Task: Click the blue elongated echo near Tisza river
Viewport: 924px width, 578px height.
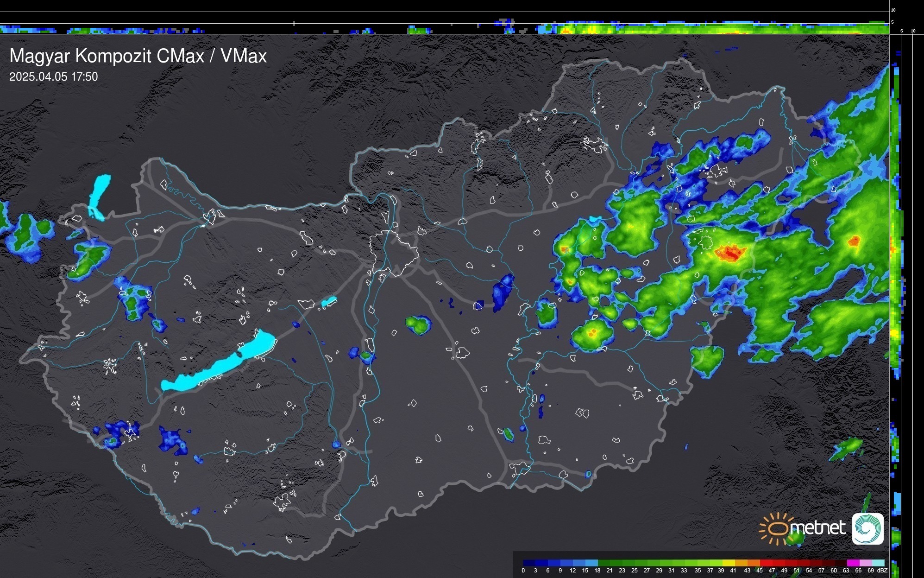Action: (503, 292)
